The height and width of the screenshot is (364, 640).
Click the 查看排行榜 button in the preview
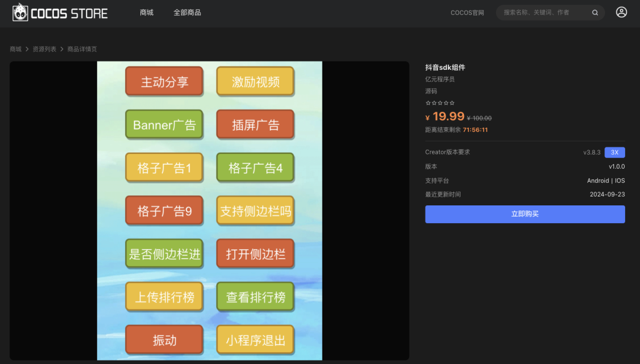click(x=255, y=297)
